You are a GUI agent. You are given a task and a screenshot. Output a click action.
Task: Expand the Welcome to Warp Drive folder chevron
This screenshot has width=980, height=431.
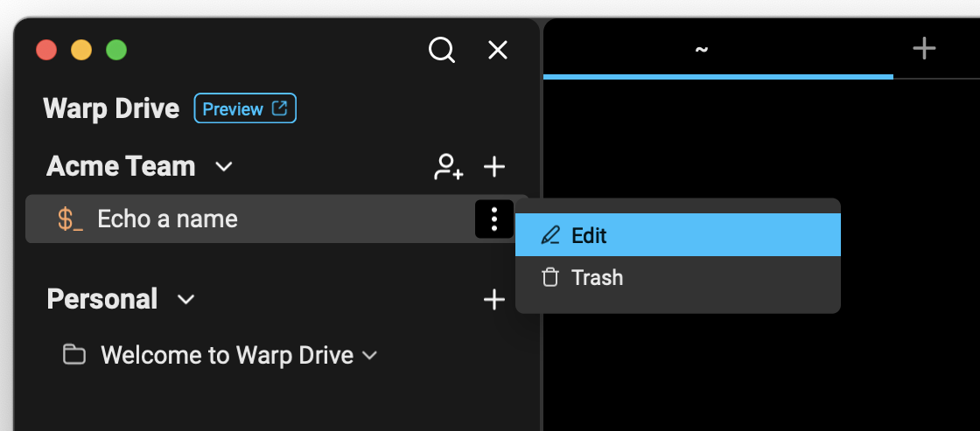[x=370, y=355]
